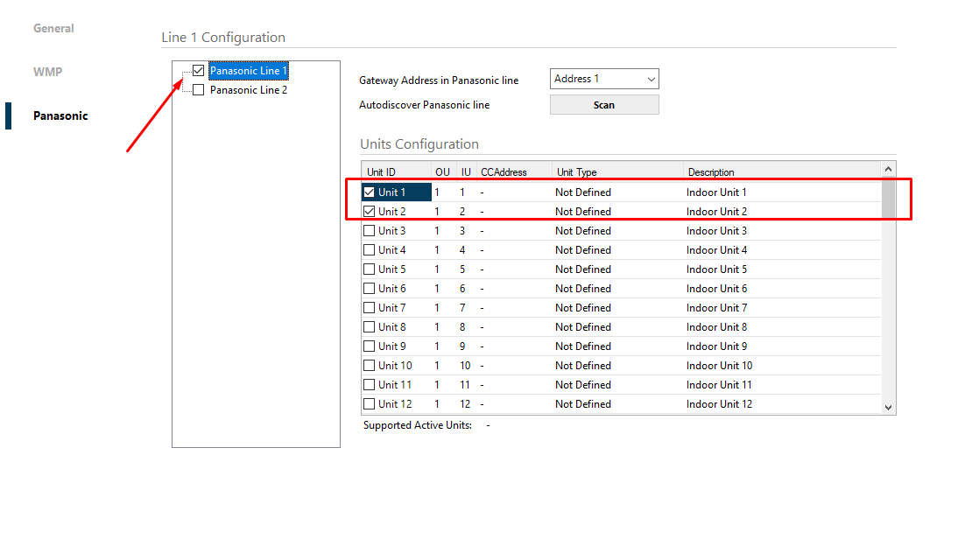Check the Unit 7 checkbox
The image size is (965, 560).
pyautogui.click(x=370, y=308)
